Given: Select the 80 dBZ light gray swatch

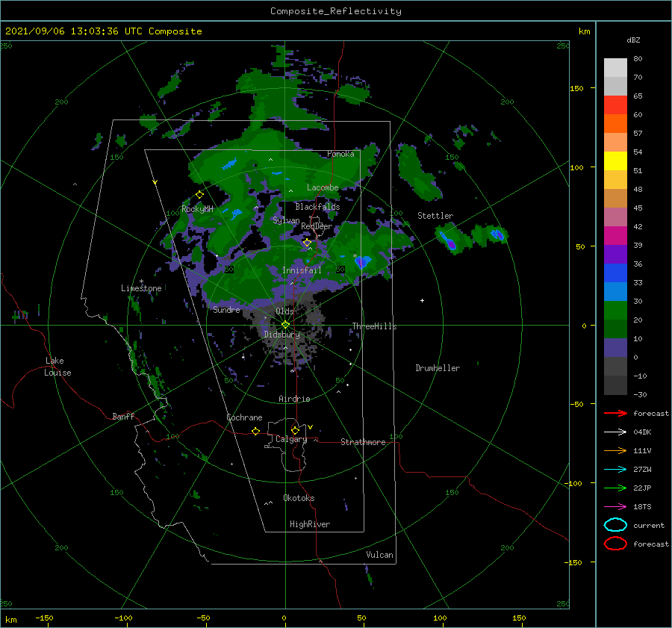Looking at the screenshot, I should point(615,67).
